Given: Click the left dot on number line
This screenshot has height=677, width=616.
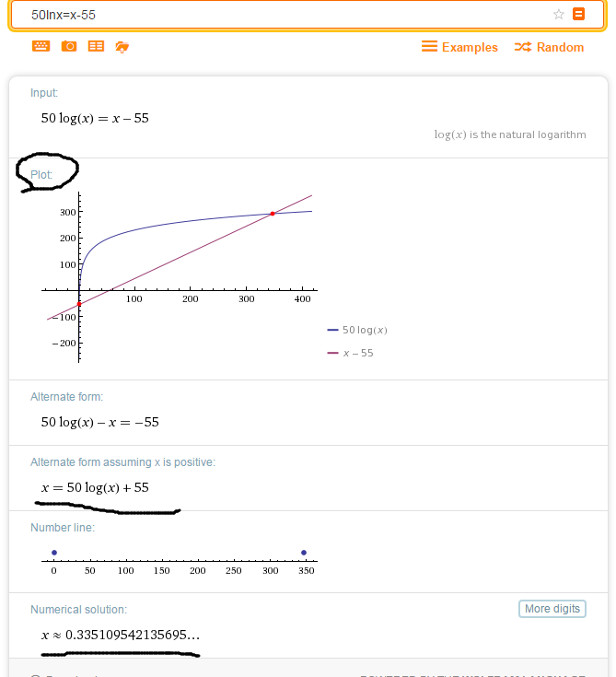Looking at the screenshot, I should pos(54,553).
